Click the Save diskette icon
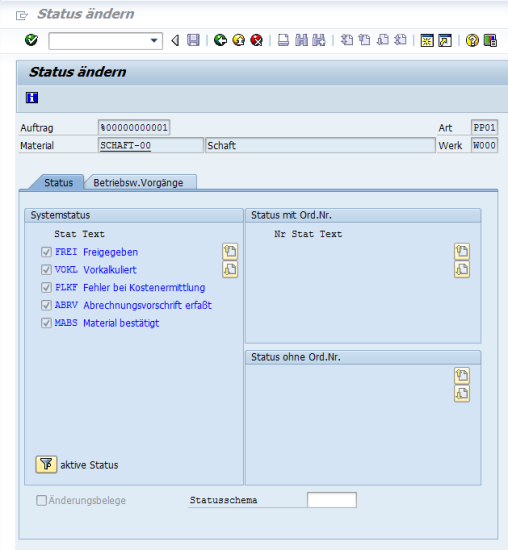This screenshot has height=551, width=508. (193, 40)
